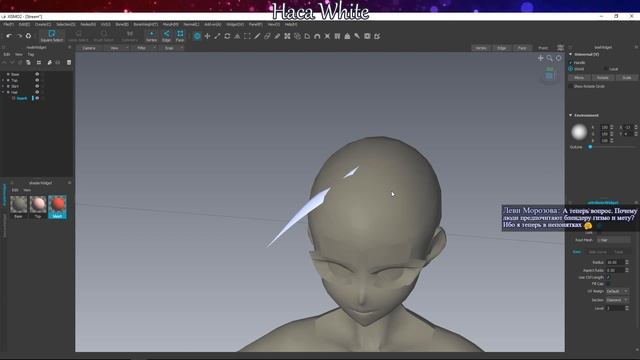640x360 pixels.
Task: Open the viewport Snap dropdown
Action: [x=171, y=48]
